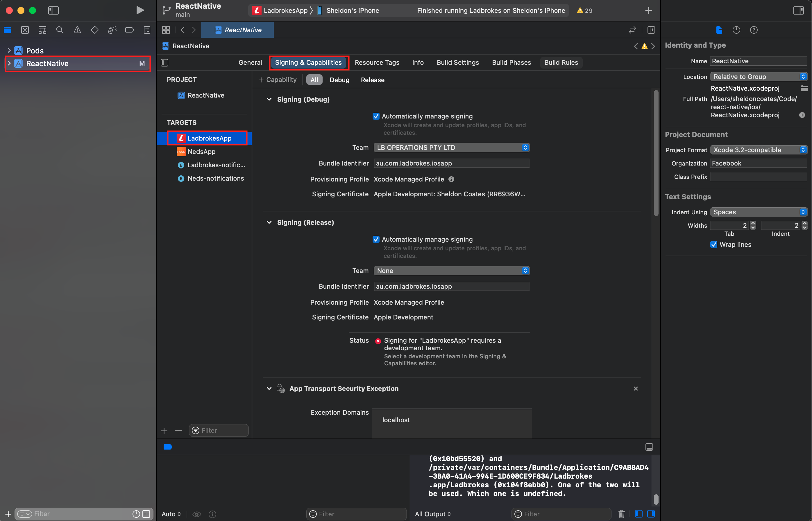Toggle the variables view pane button

point(639,514)
